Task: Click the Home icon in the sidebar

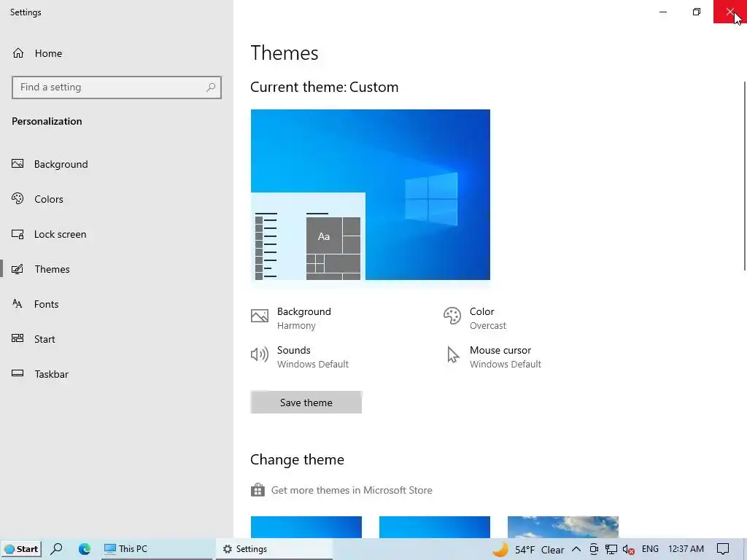Action: (x=18, y=53)
